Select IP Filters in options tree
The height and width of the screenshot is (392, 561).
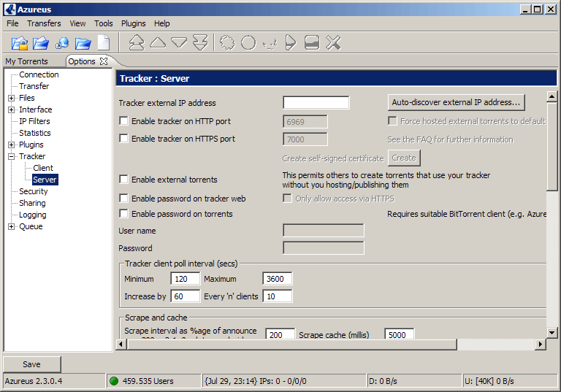(34, 122)
